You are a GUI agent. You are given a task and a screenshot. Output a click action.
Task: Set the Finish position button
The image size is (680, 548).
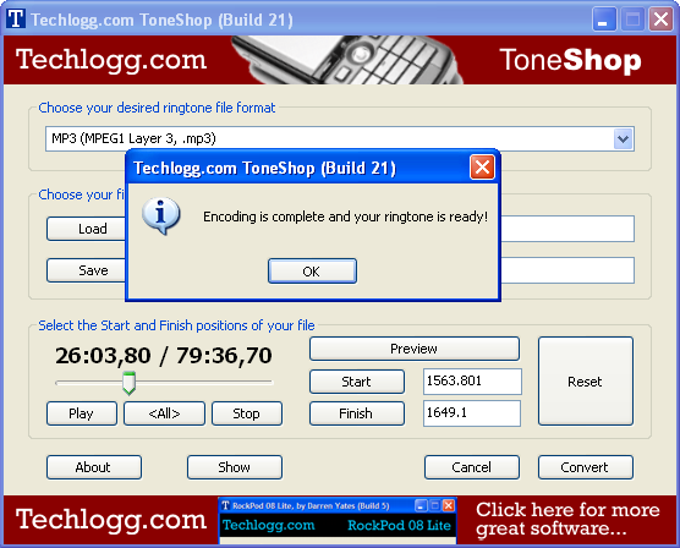click(357, 414)
